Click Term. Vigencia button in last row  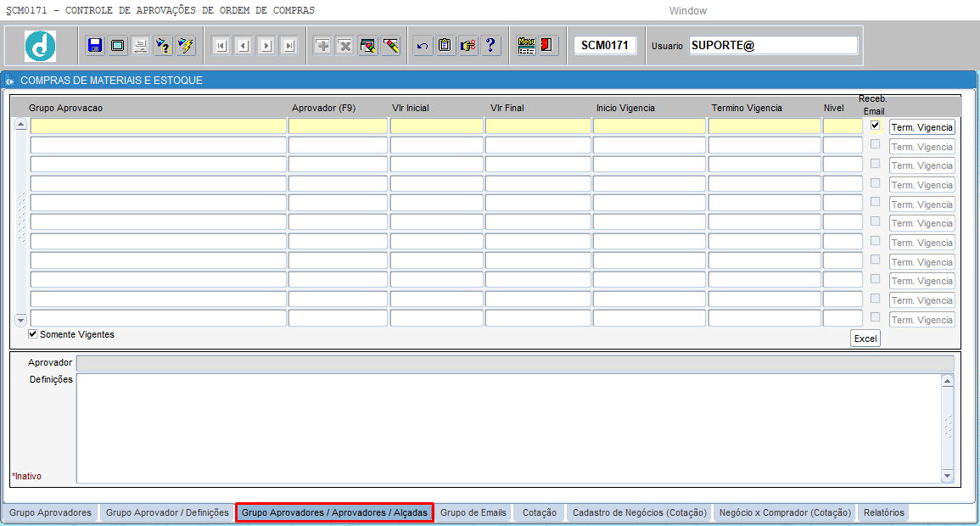(921, 320)
